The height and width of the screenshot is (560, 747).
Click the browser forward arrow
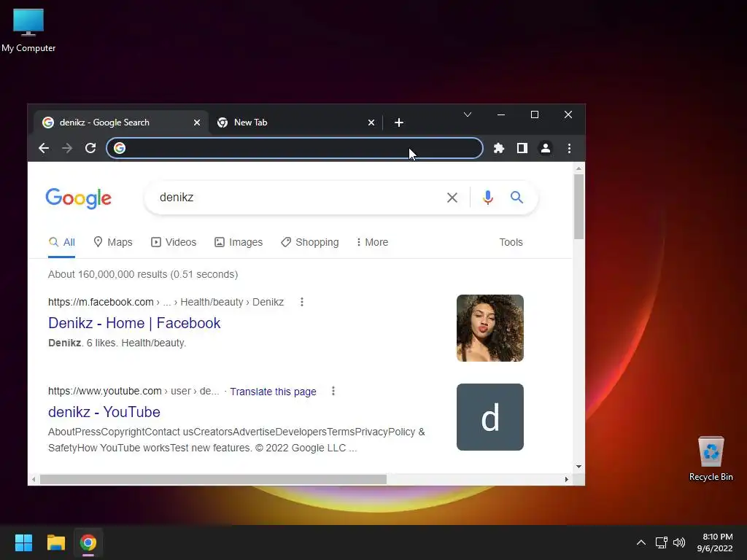tap(67, 148)
